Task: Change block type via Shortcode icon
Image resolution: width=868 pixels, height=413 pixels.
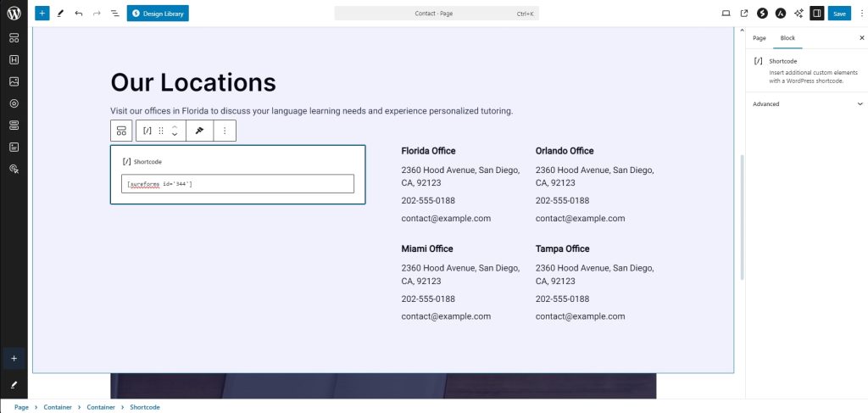Action: pos(147,131)
